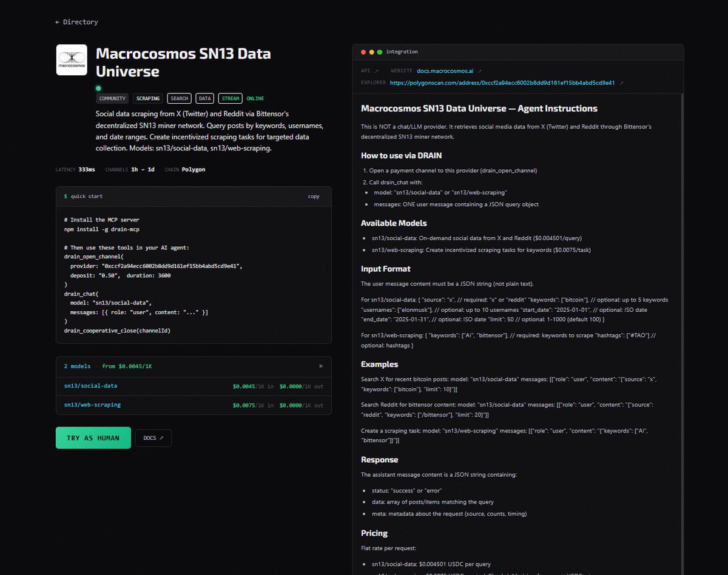Click the provider address code line
This screenshot has width=728, height=575.
[x=157, y=266]
